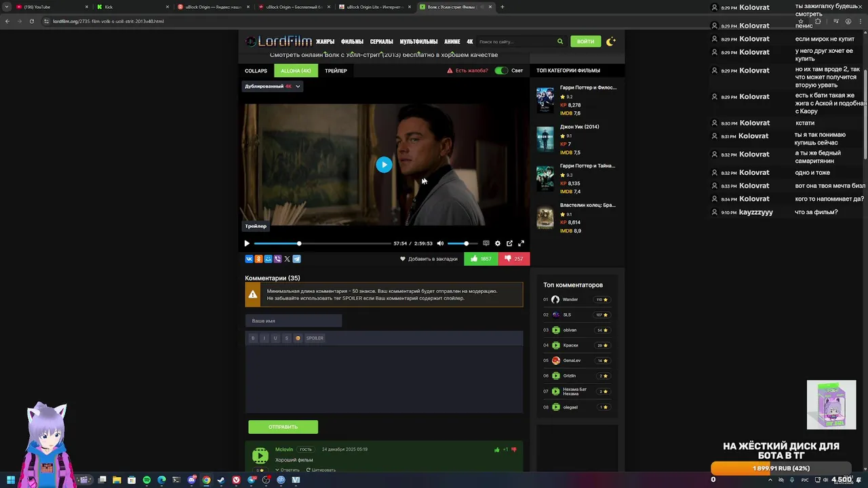Mute the player with the speaker icon
The height and width of the screenshot is (488, 868).
click(x=440, y=243)
